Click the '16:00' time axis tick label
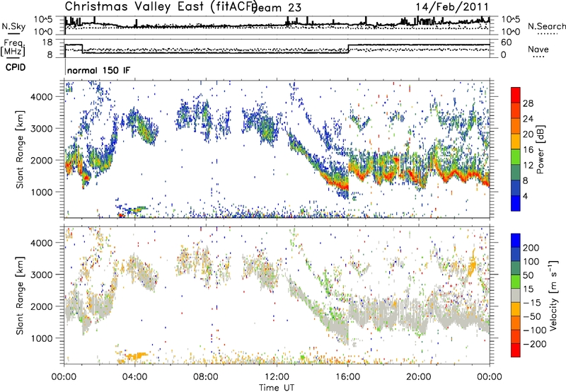566x392 pixels. tap(347, 377)
